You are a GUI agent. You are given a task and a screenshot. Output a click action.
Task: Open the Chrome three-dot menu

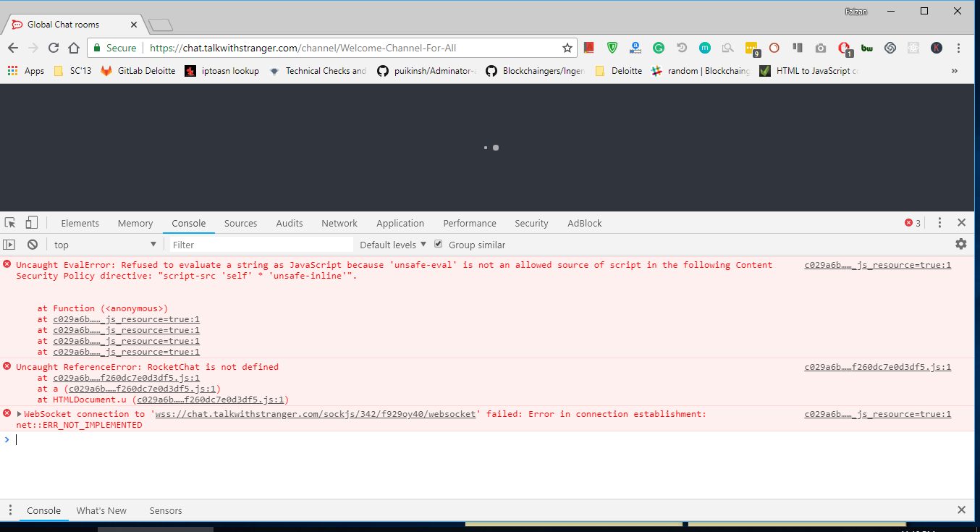(958, 47)
